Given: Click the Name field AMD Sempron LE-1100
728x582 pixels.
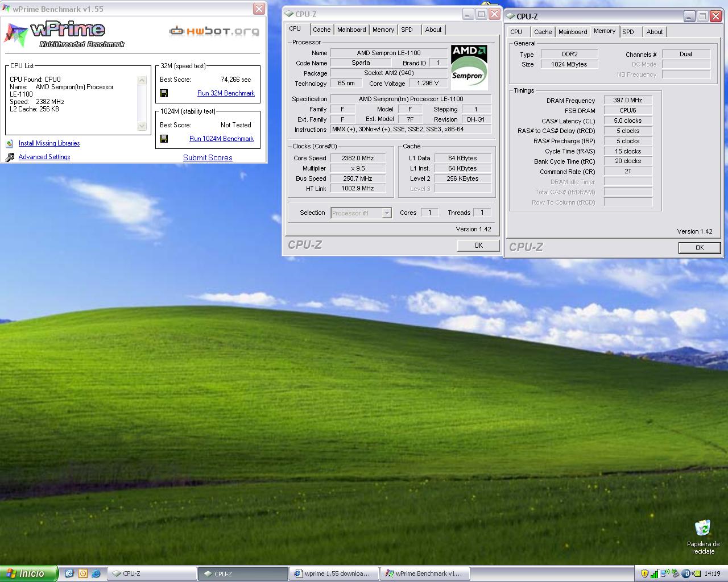Looking at the screenshot, I should (388, 53).
